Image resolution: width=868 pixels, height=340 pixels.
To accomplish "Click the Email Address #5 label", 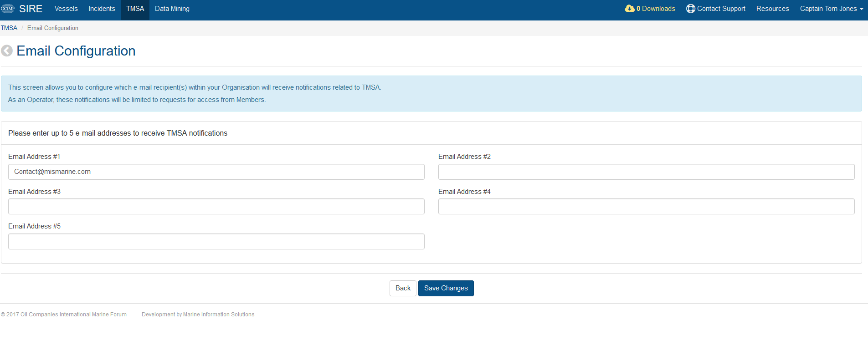I will 34,226.
